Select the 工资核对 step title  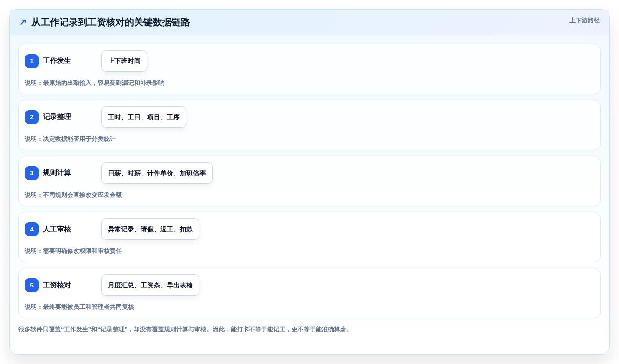tap(57, 285)
